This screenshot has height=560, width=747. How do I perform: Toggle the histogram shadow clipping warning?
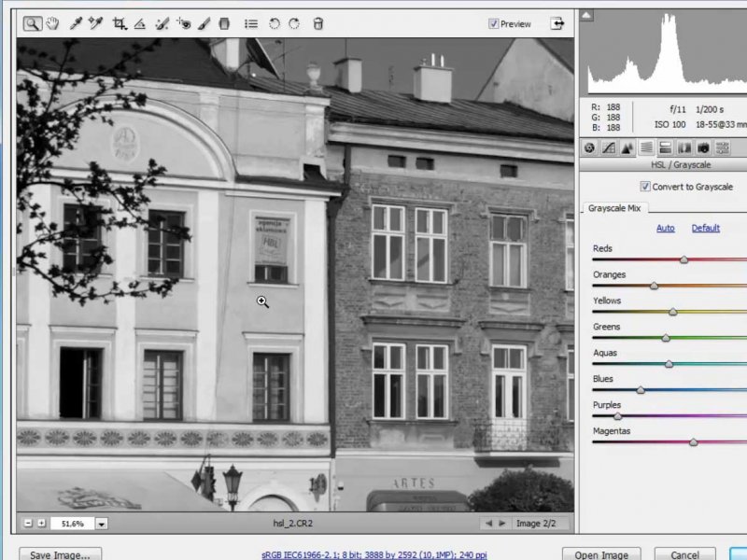[585, 15]
